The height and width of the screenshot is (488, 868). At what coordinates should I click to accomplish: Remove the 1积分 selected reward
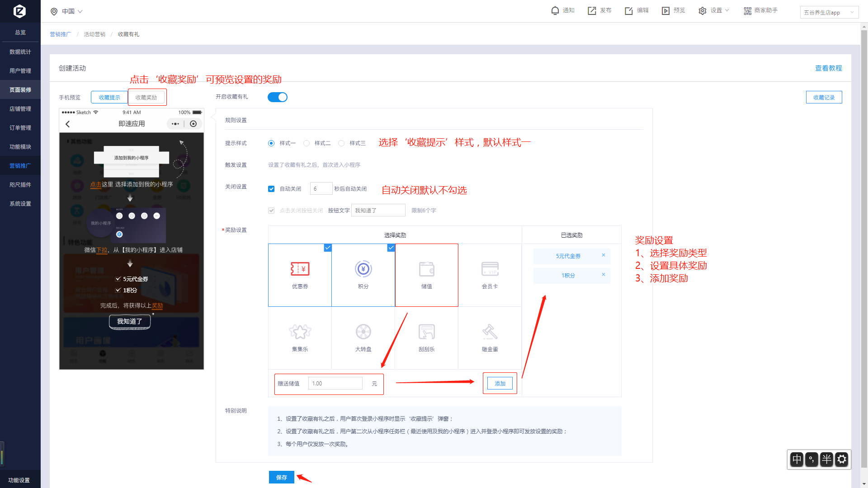[x=603, y=275]
